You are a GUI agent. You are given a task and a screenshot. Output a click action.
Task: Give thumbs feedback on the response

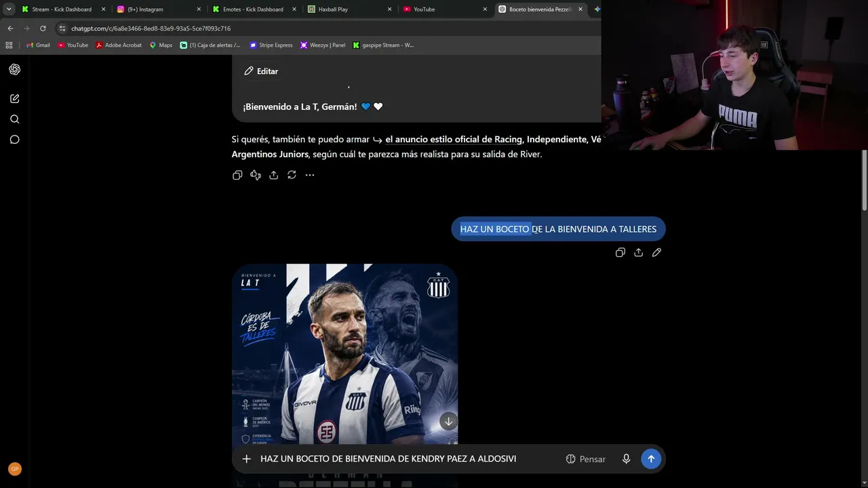(x=256, y=175)
